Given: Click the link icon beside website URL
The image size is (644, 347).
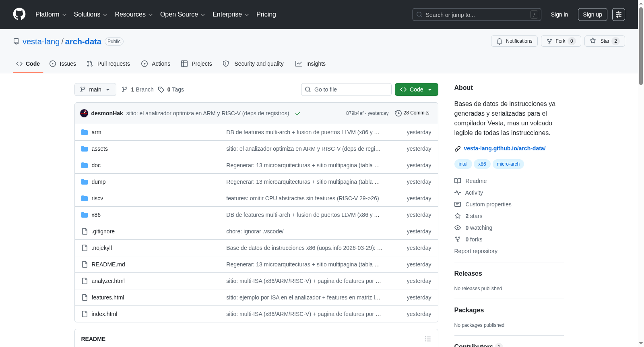Looking at the screenshot, I should tap(458, 149).
